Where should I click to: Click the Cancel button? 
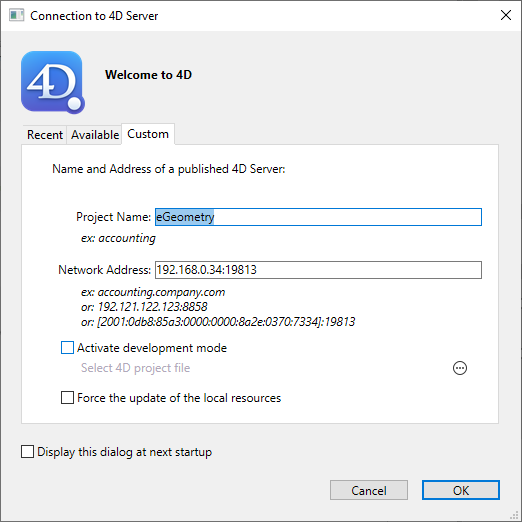369,490
